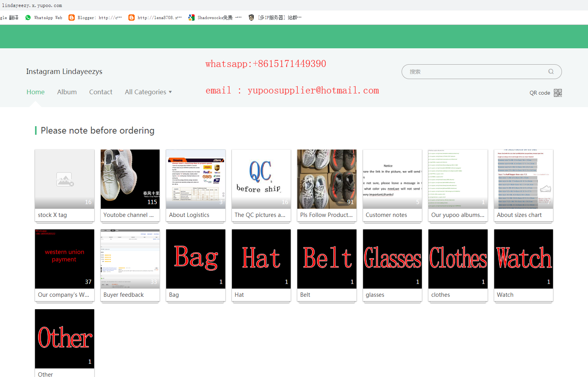
Task: Click the 'Belt' album title text
Action: pos(305,295)
